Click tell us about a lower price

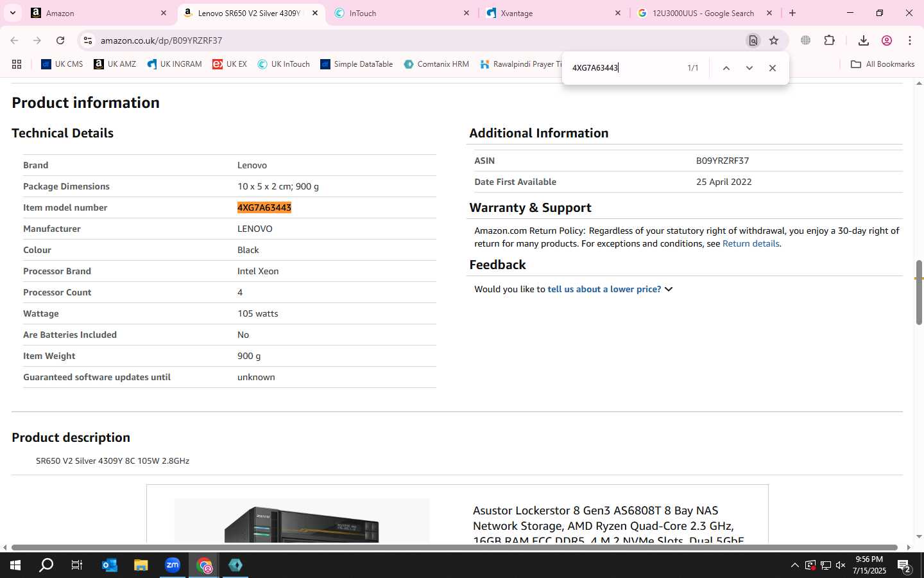(604, 289)
